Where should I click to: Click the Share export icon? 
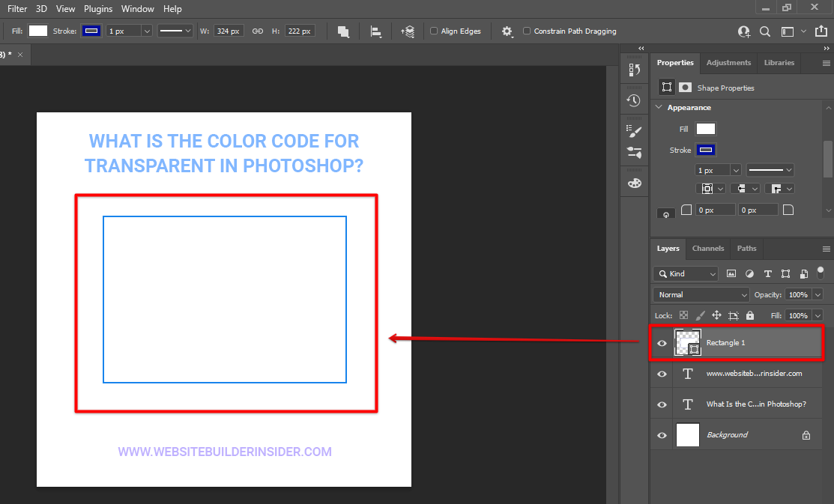(x=821, y=31)
